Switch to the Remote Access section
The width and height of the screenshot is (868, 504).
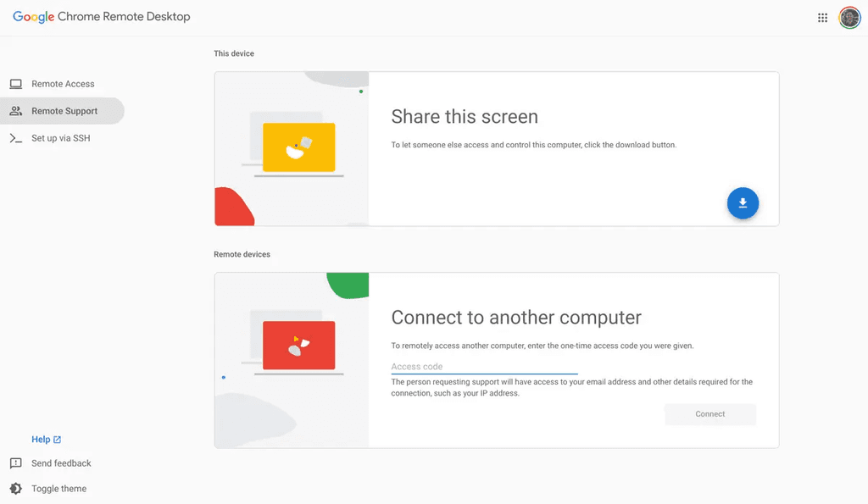point(64,83)
